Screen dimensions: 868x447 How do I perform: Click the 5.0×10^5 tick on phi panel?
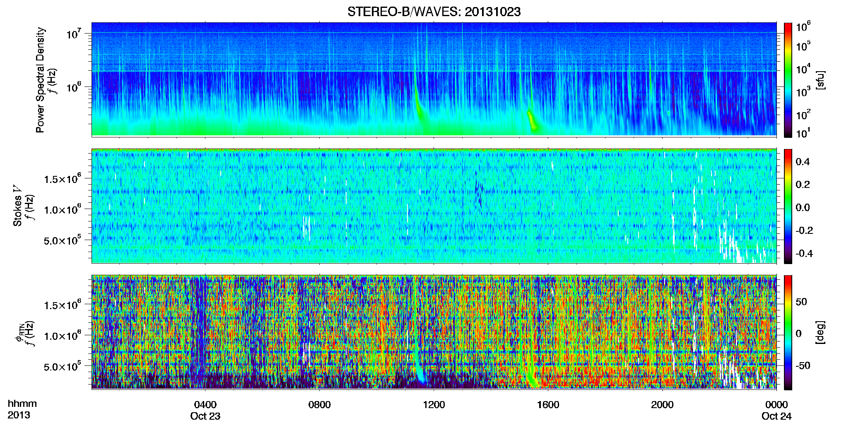click(x=62, y=367)
